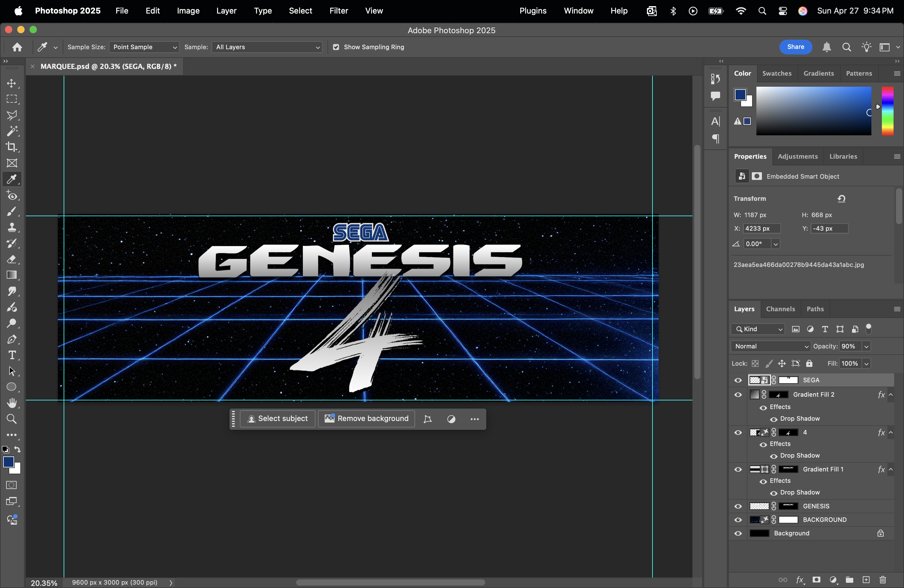This screenshot has width=904, height=588.
Task: Select the Clone Stamp tool
Action: click(12, 228)
